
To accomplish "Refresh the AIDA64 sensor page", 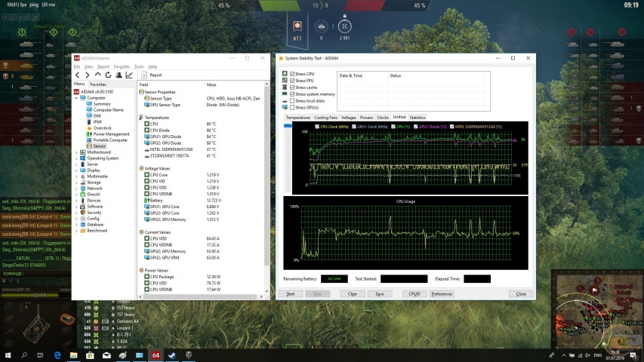I will click(108, 75).
